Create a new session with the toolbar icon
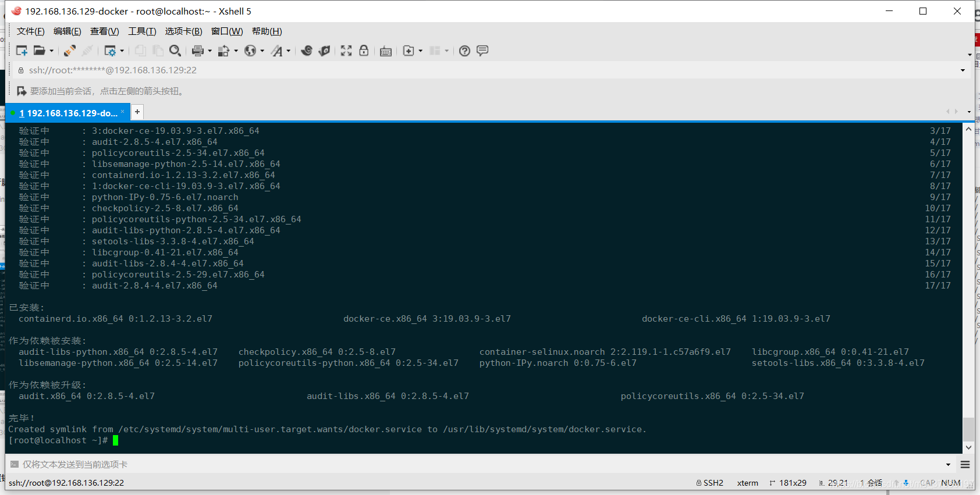 [22, 51]
